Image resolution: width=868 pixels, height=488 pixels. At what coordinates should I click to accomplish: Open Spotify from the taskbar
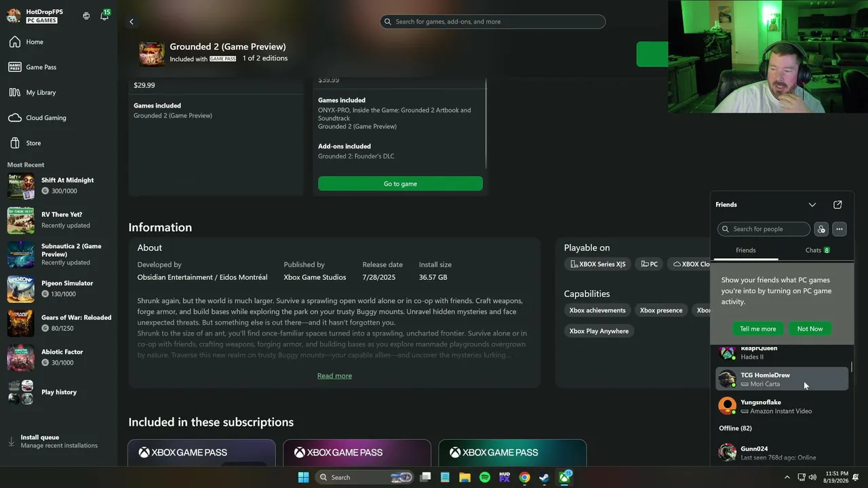[x=485, y=477]
